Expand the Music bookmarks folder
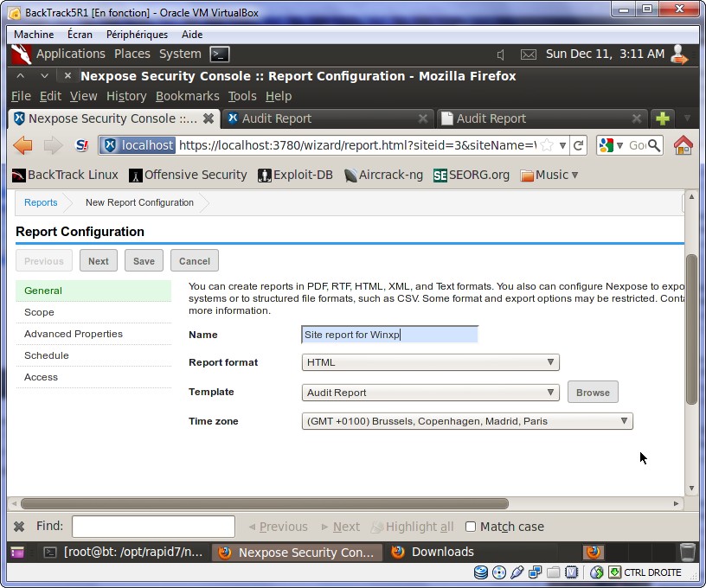Viewport: 706px width, 588px height. tap(549, 175)
